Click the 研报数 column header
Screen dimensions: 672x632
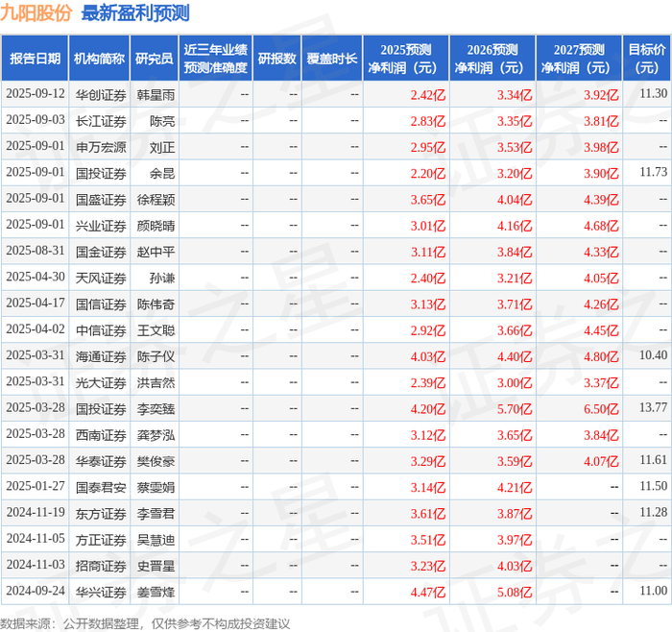pos(276,59)
